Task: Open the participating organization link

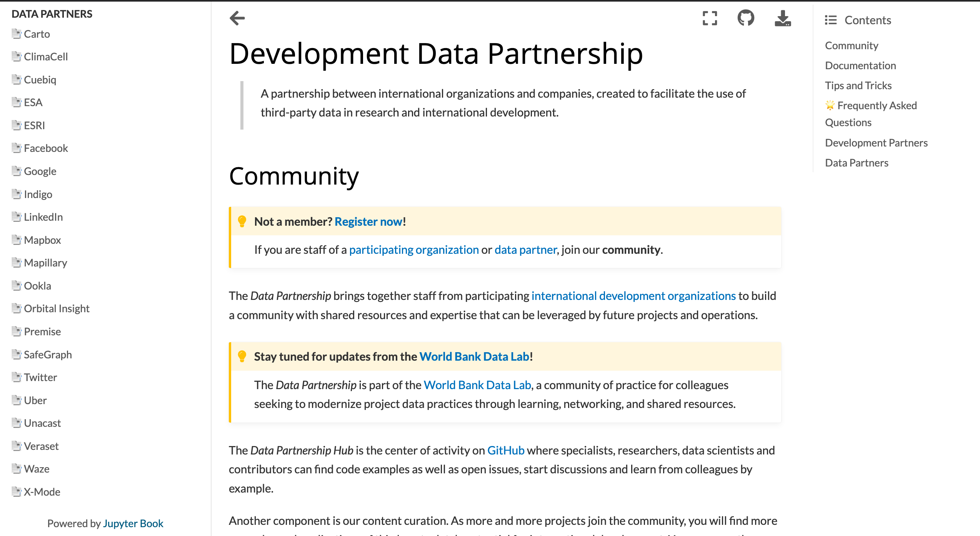Action: tap(414, 250)
